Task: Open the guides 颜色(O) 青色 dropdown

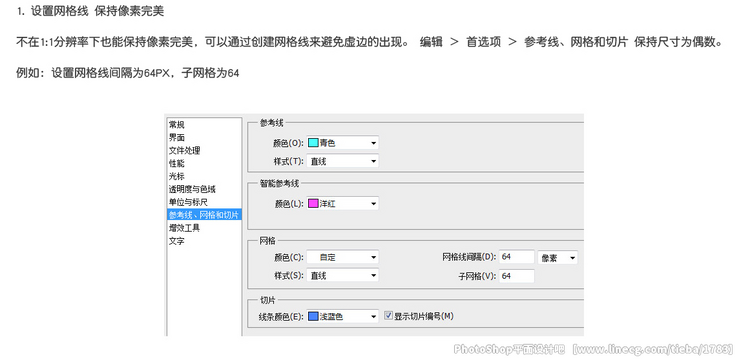Action: point(342,143)
